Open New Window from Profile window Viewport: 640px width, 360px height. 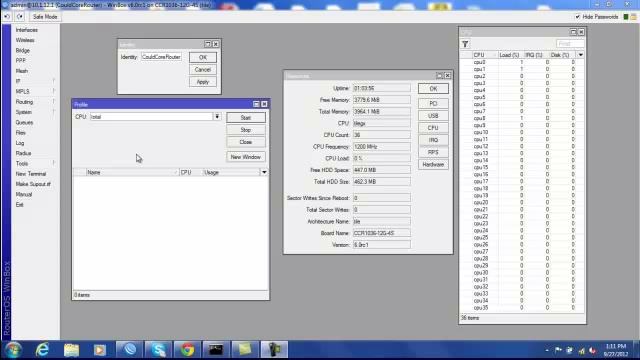click(x=246, y=157)
